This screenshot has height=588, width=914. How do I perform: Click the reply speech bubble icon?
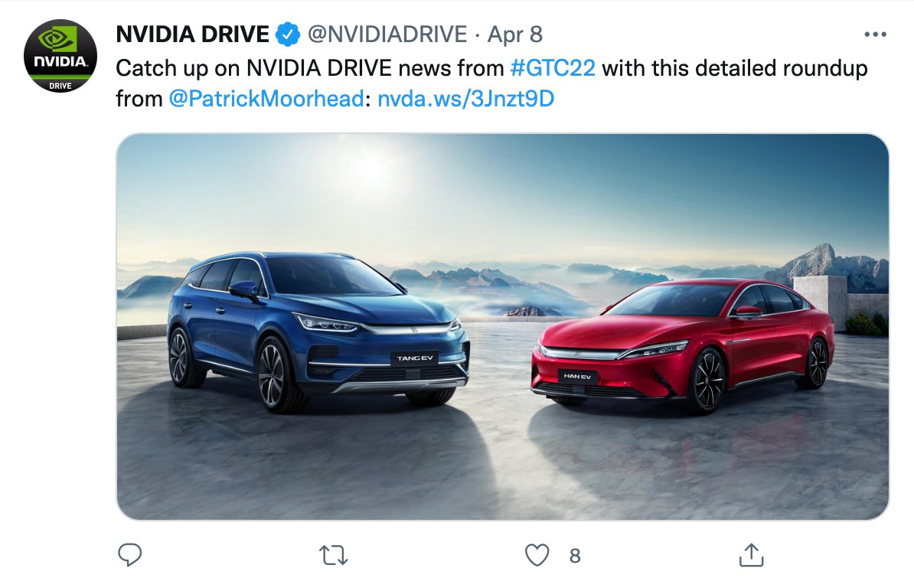coord(129,555)
